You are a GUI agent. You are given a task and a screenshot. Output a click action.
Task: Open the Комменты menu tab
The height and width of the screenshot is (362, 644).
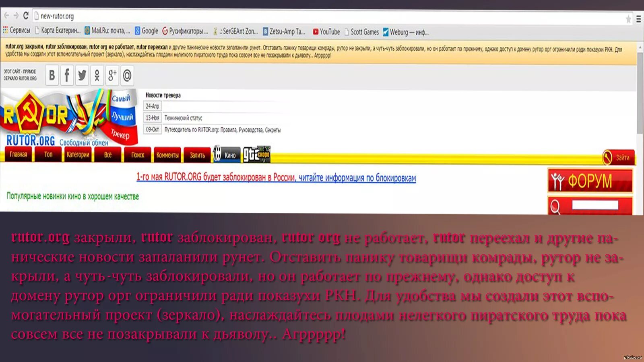[167, 155]
